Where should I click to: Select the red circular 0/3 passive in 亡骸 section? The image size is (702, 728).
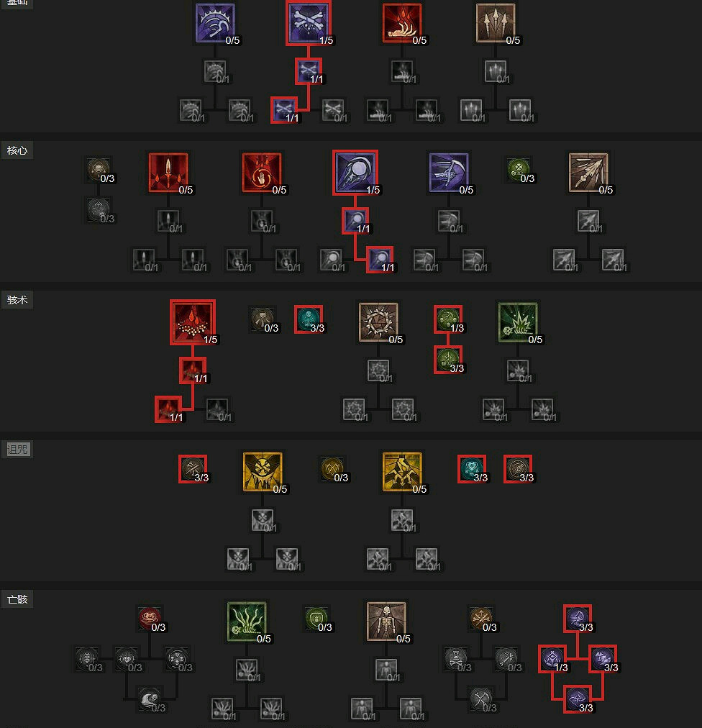coord(150,619)
